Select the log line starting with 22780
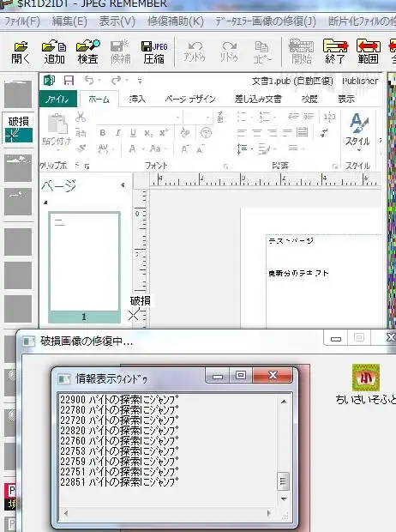This screenshot has width=396, height=532. point(119,410)
